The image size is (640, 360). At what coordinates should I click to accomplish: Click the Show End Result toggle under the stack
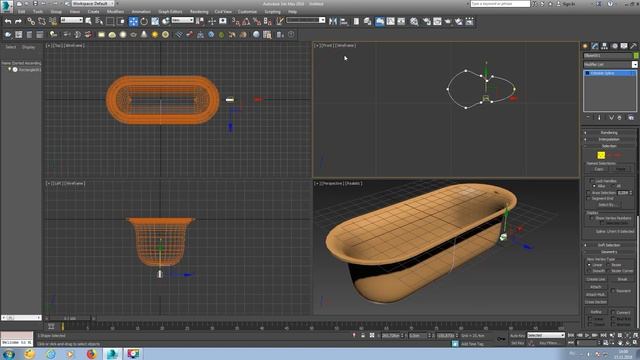(599, 118)
